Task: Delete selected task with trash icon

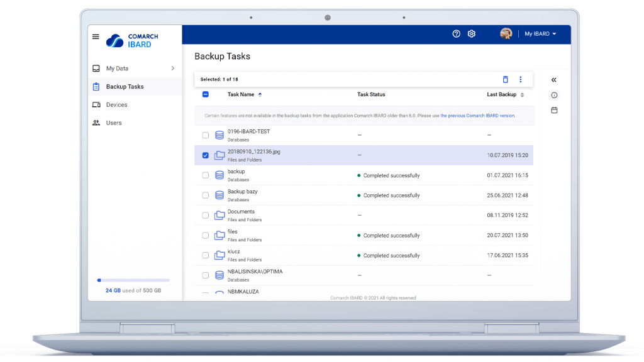Action: click(x=506, y=79)
